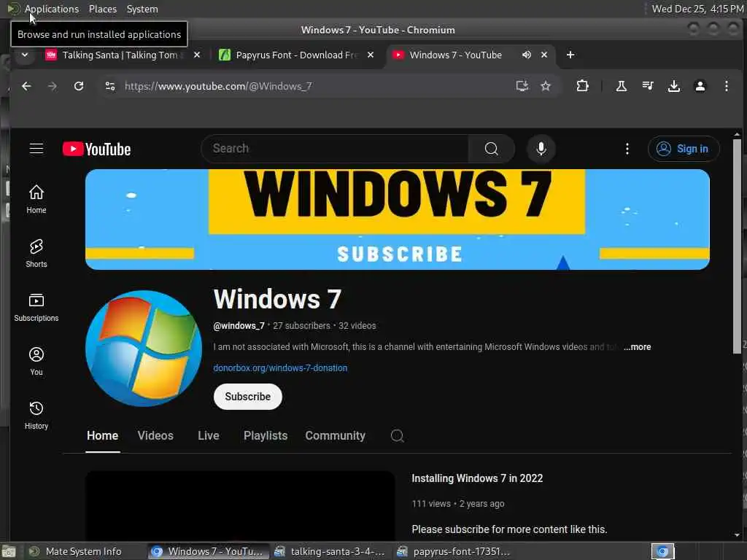Image resolution: width=747 pixels, height=560 pixels.
Task: Start voice search with the microphone
Action: [x=541, y=149]
